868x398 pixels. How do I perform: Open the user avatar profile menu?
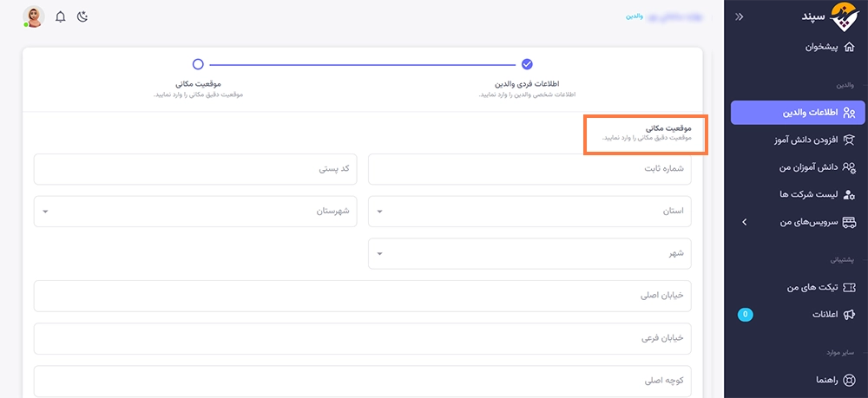pos(33,16)
